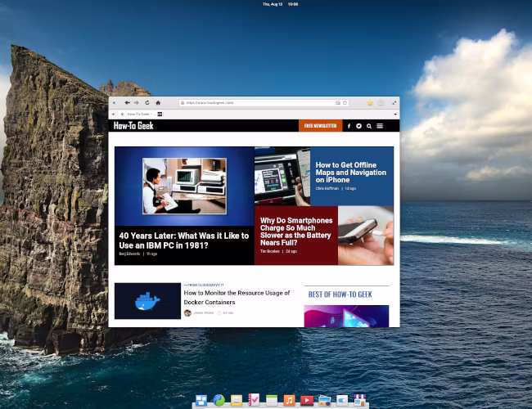532x409 pixels.
Task: Open the site hamburger menu
Action: point(380,126)
